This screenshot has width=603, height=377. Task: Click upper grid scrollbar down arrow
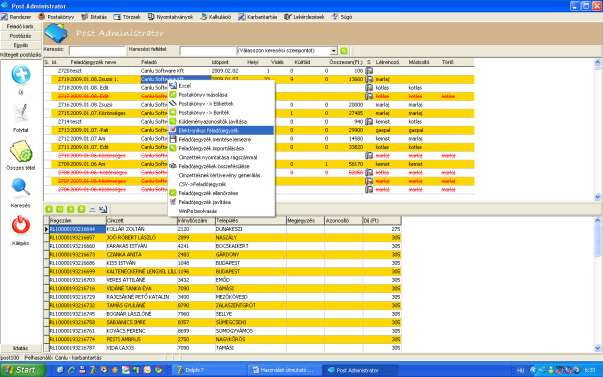coord(598,197)
